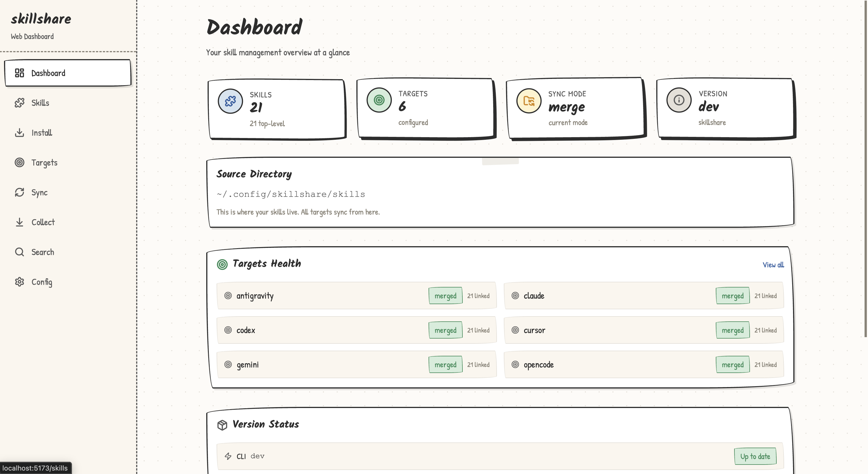Screen dimensions: 868x474
Task: Click the merged badge next to claude
Action: coord(733,296)
